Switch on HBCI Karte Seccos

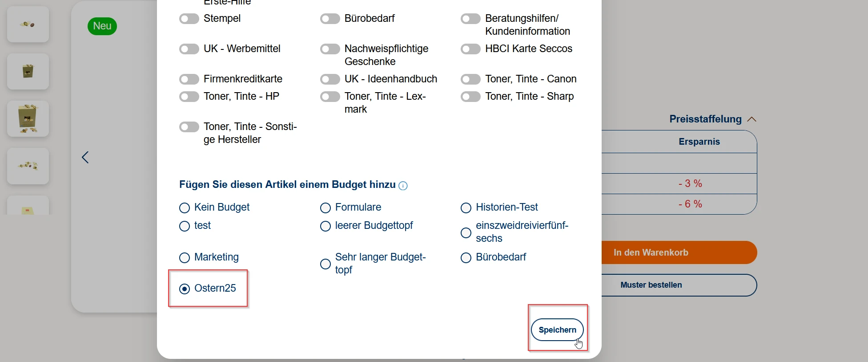pos(470,49)
